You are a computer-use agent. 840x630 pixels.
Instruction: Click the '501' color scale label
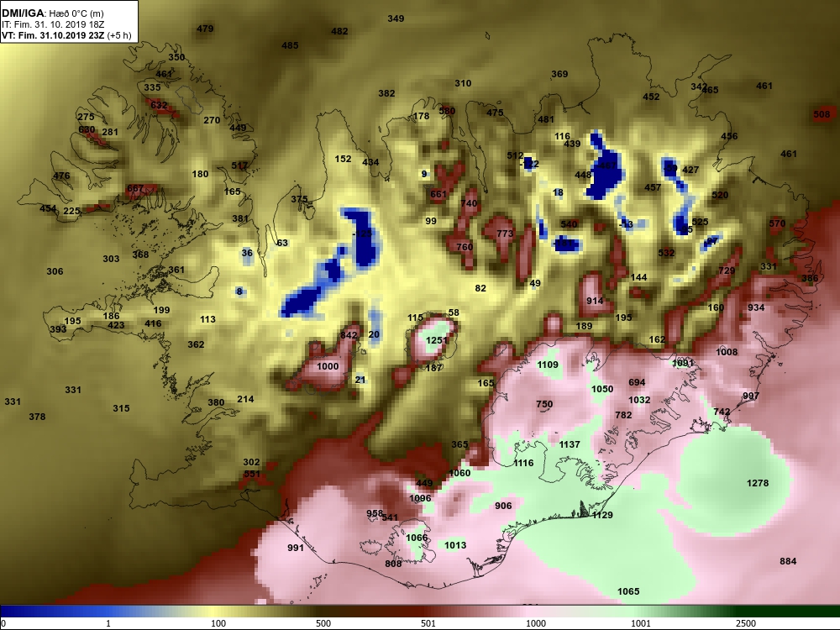[x=428, y=623]
